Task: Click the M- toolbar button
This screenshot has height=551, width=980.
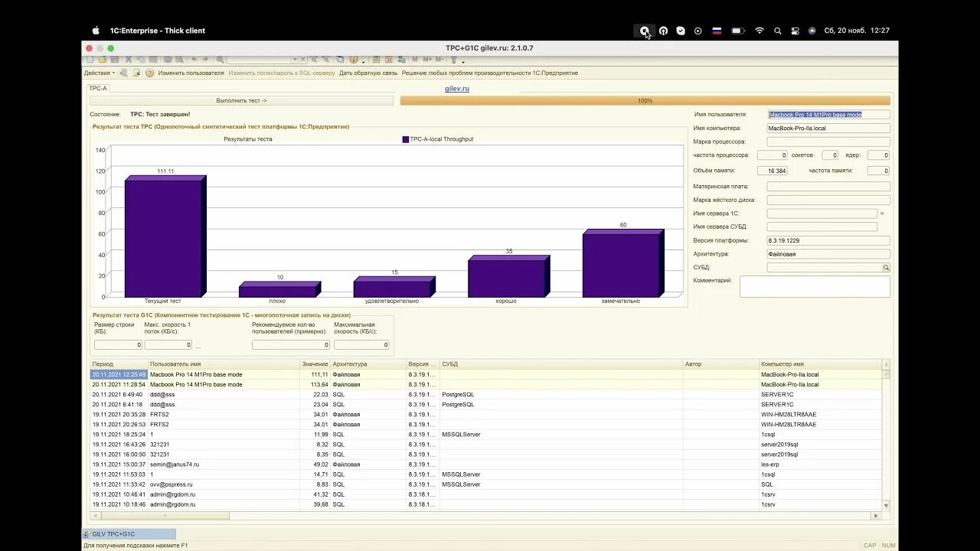Action: tap(439, 59)
